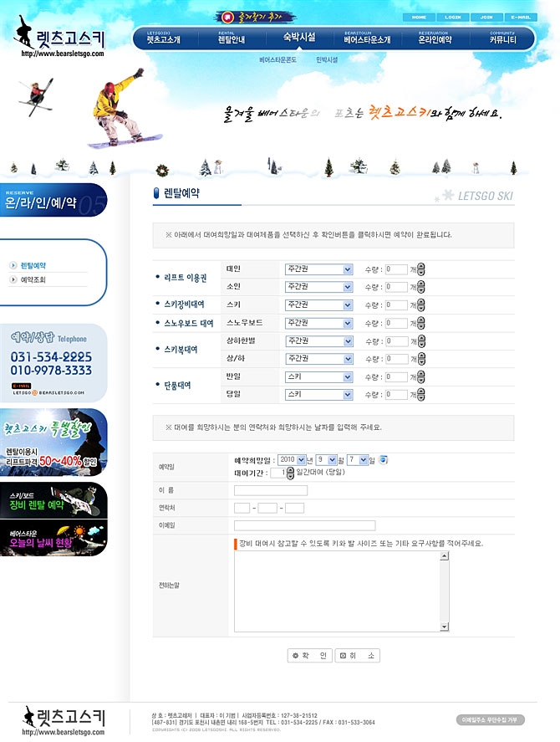Click the middle phone number field
The width and height of the screenshot is (560, 742).
click(x=267, y=509)
